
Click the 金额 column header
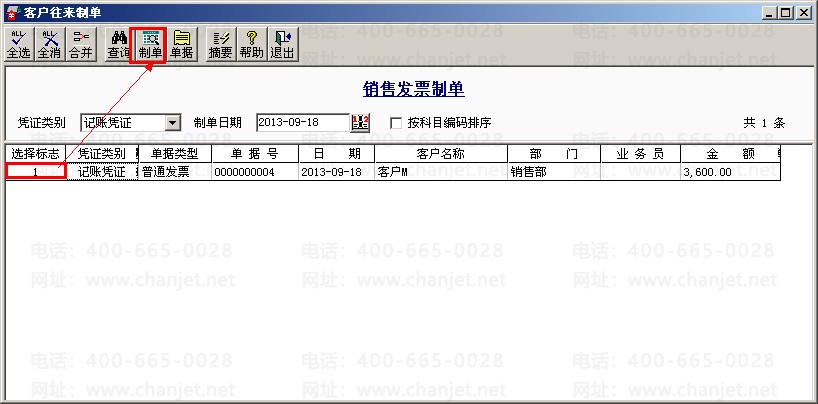(730, 154)
